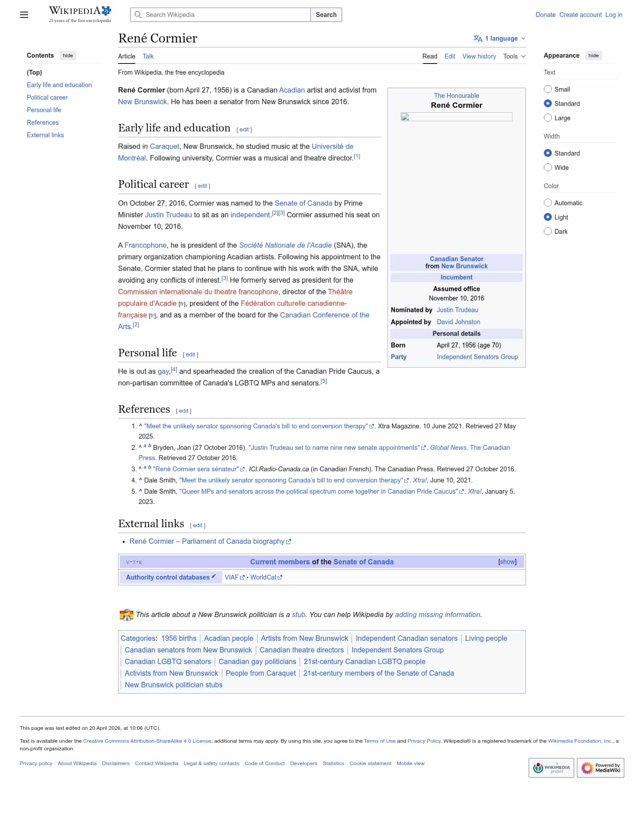Click the language translation icon
644x817 pixels.
pos(478,38)
